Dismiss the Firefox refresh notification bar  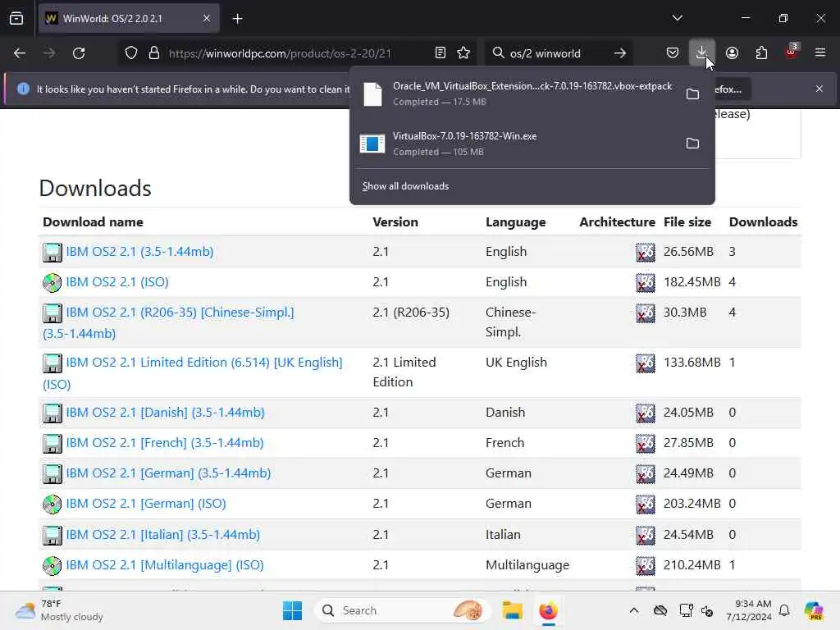click(819, 89)
